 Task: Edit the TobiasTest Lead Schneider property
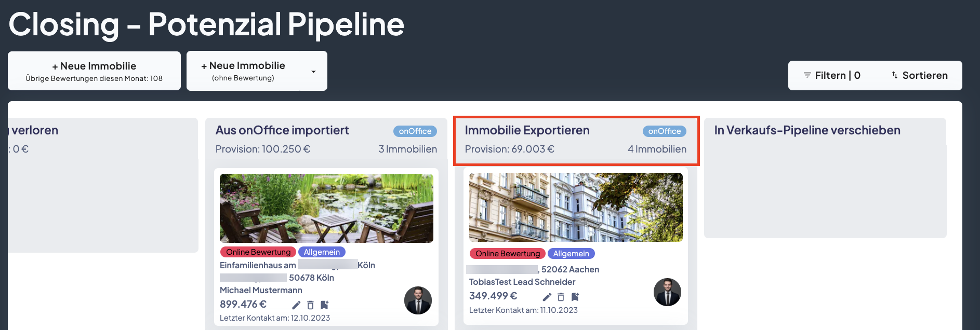coord(547,297)
